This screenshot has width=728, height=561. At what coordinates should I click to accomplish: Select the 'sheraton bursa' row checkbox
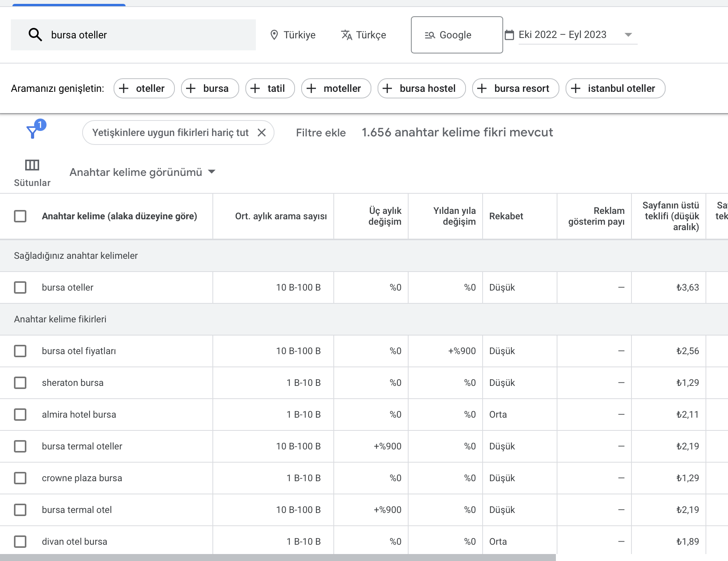point(20,383)
